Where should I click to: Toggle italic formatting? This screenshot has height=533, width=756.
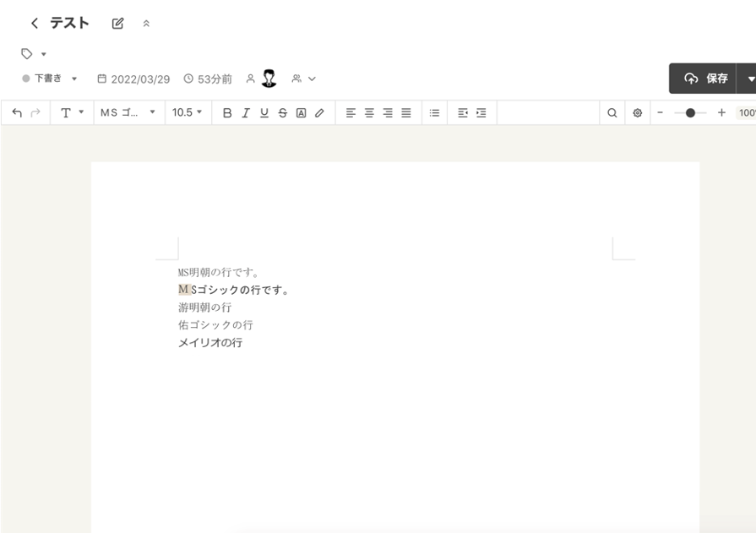245,112
